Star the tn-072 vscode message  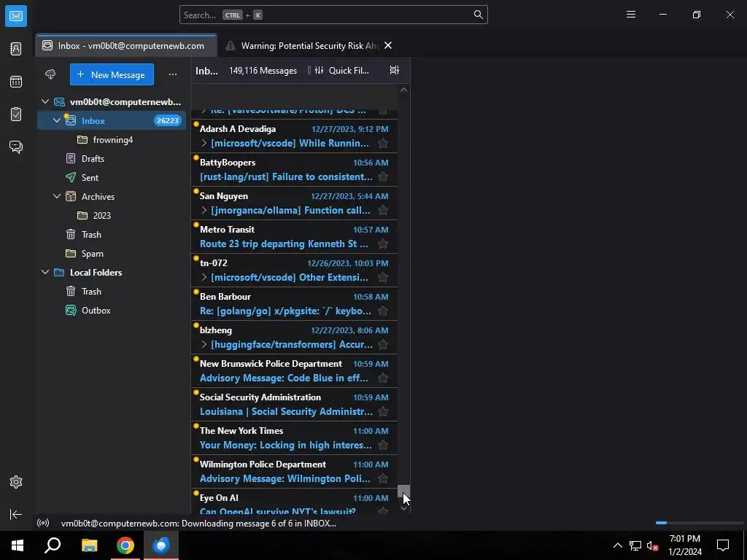382,277
